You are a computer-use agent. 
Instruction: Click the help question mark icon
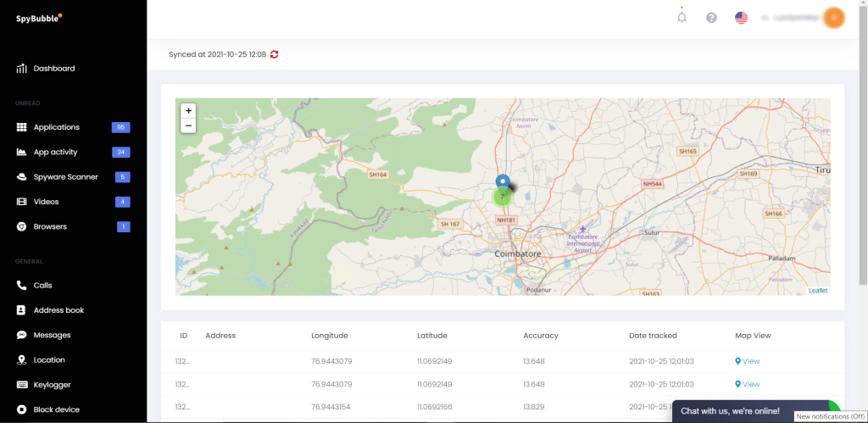tap(711, 18)
